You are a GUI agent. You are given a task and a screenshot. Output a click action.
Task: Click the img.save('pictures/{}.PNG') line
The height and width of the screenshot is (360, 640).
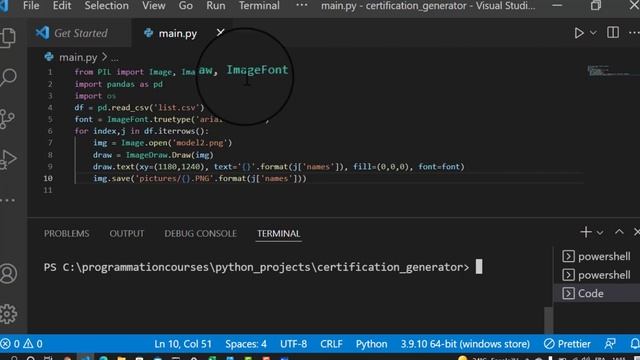pyautogui.click(x=200, y=178)
